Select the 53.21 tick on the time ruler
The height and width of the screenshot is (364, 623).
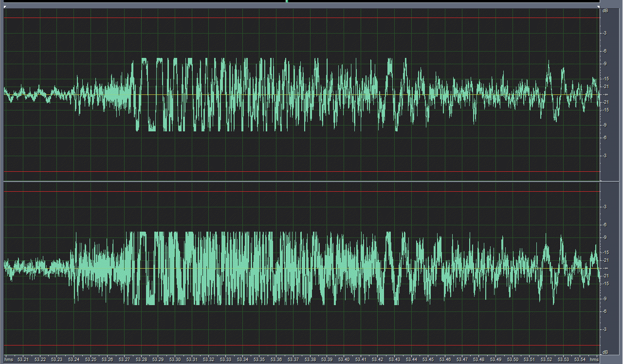[23, 360]
